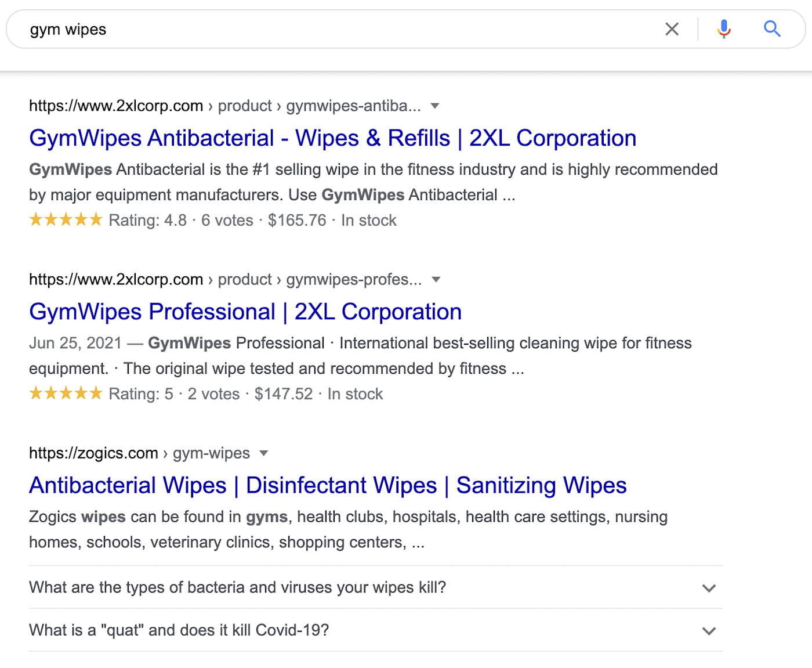This screenshot has width=812, height=668.
Task: Click the star rating next to 'Rating: 4.8'
Action: [66, 220]
